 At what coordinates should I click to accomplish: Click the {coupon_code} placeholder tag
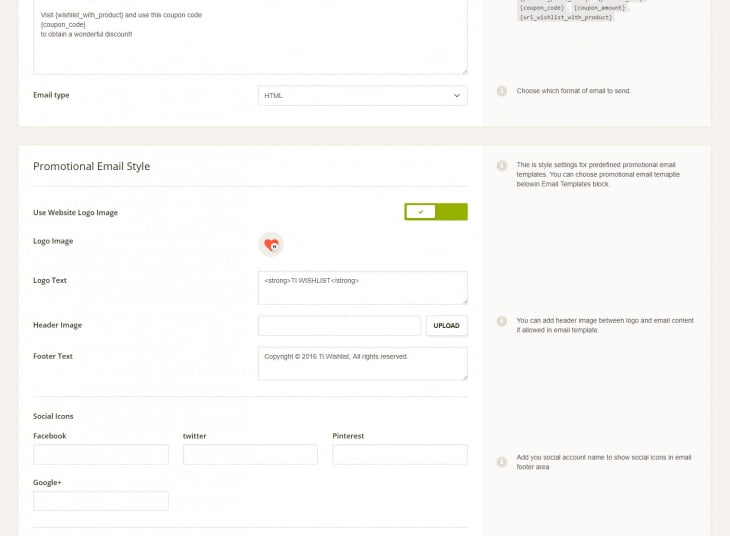[542, 8]
